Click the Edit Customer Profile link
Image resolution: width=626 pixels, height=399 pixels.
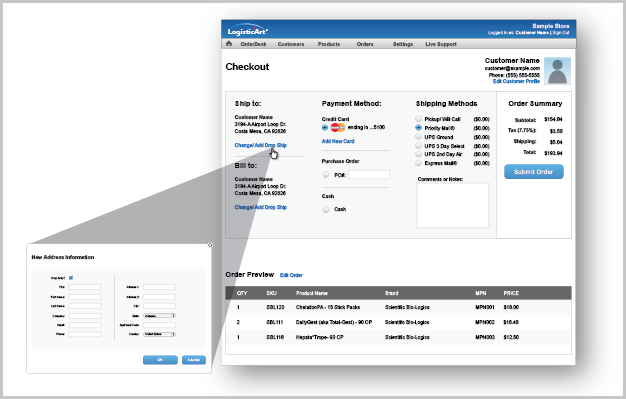(x=516, y=81)
